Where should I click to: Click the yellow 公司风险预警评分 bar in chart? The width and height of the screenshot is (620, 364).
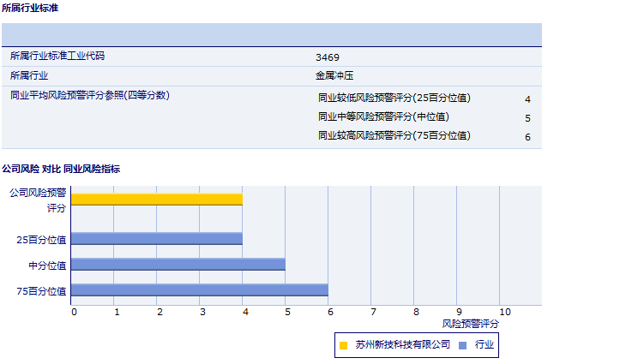(157, 200)
